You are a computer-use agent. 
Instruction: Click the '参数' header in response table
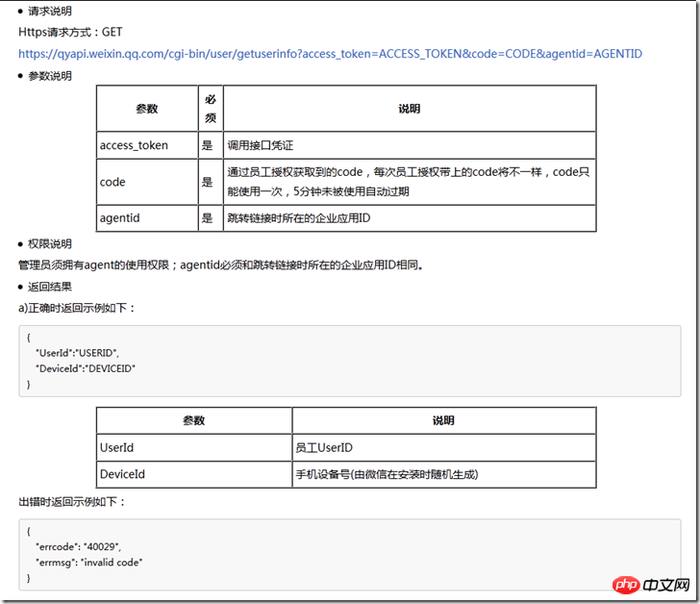tap(194, 420)
